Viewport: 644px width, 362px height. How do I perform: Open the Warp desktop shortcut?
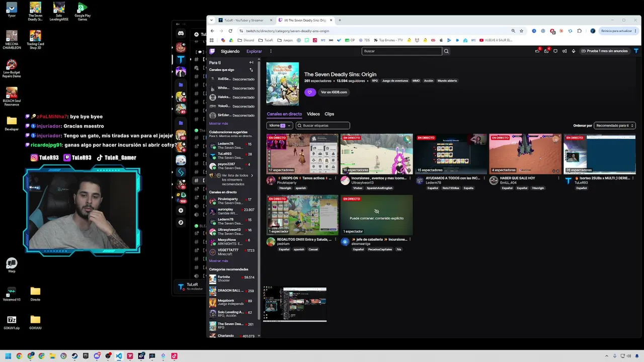[x=12, y=265]
